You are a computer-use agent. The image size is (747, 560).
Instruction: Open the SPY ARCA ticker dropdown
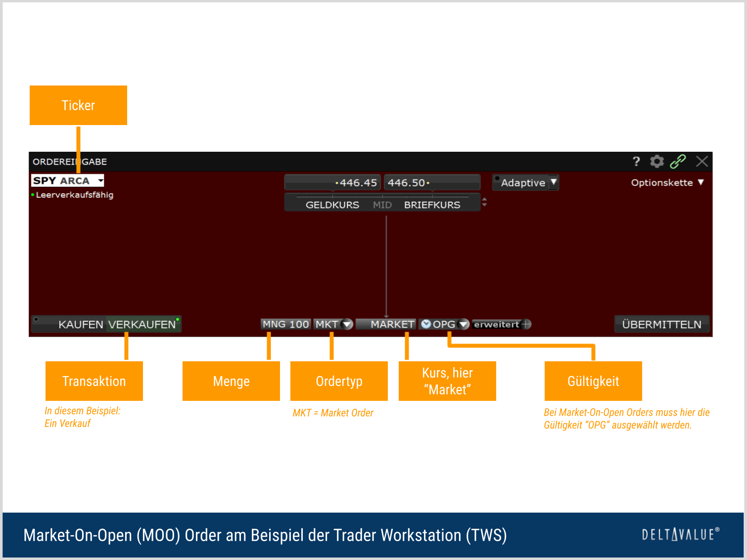coord(101,180)
